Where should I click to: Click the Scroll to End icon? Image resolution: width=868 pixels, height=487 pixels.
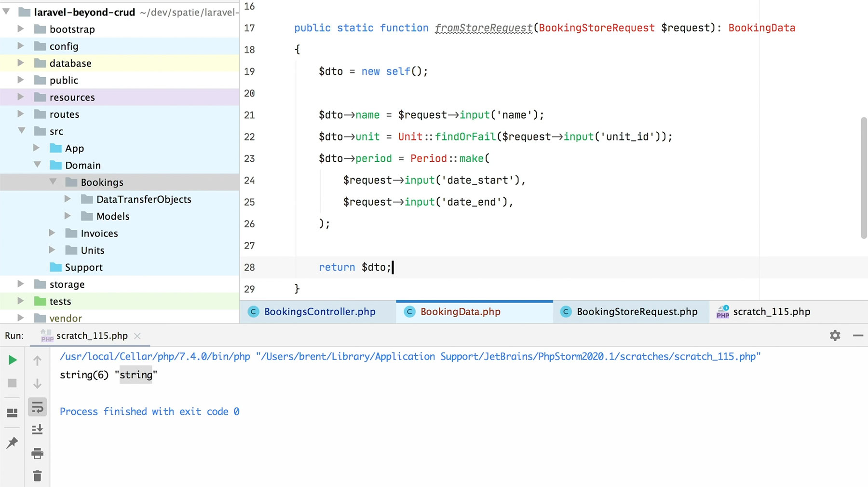click(37, 430)
